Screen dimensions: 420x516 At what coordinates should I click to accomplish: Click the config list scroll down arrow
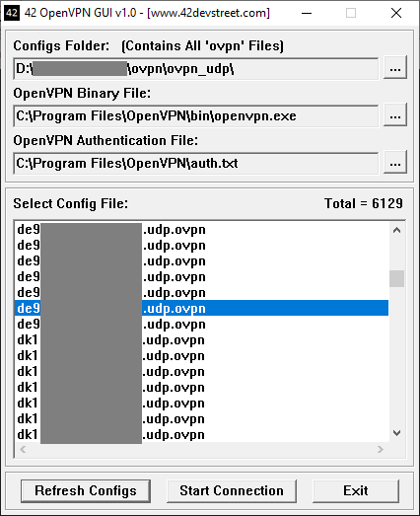pyautogui.click(x=396, y=433)
